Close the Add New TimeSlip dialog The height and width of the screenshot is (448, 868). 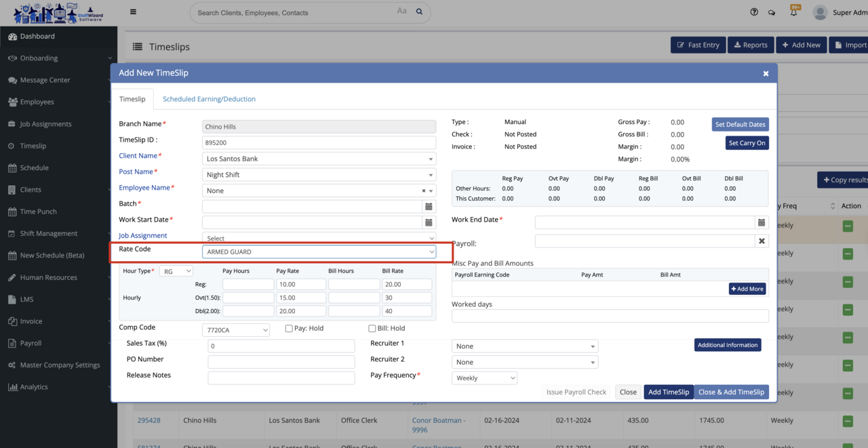(766, 73)
